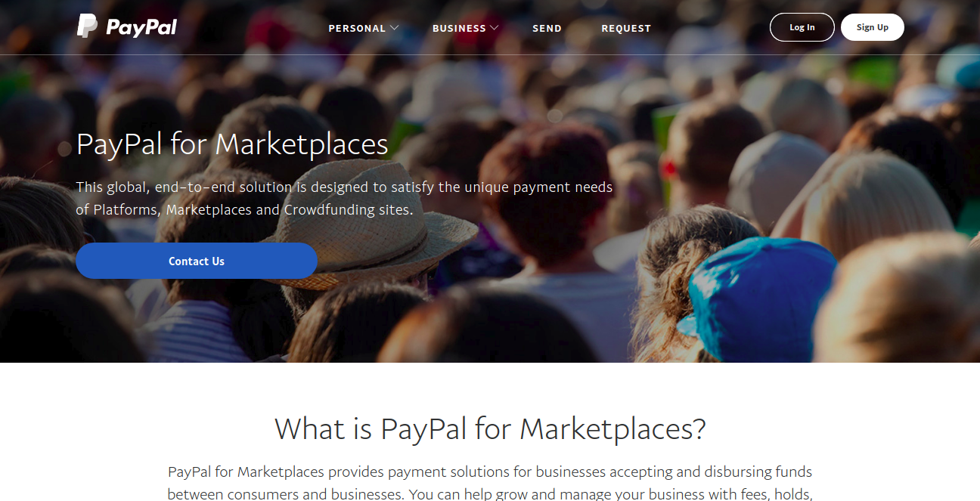Expand the chevron next to PERSONAL
Viewport: 980px width, 501px height.
coord(394,28)
